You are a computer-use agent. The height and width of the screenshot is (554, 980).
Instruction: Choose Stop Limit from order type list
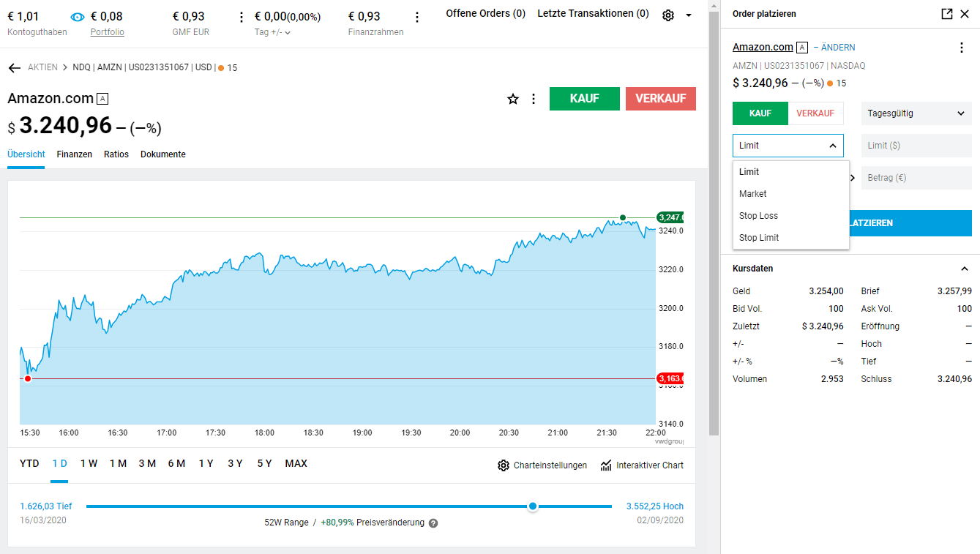(791, 238)
